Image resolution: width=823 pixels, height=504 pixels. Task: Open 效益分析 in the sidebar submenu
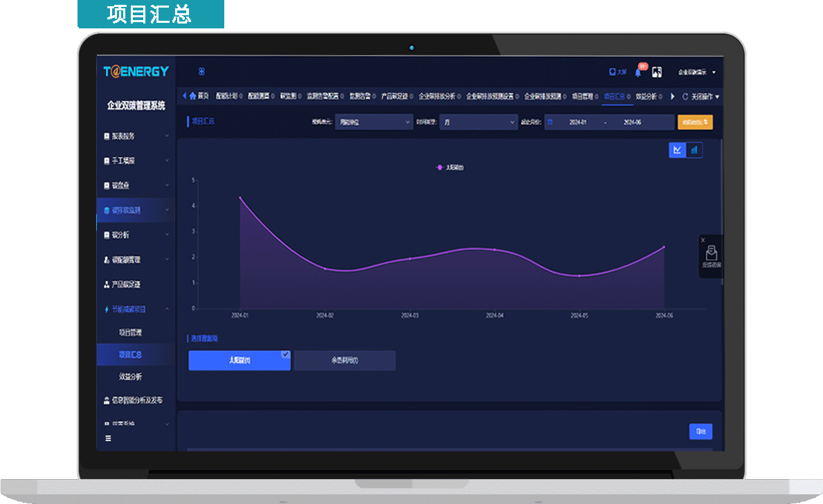pyautogui.click(x=131, y=377)
